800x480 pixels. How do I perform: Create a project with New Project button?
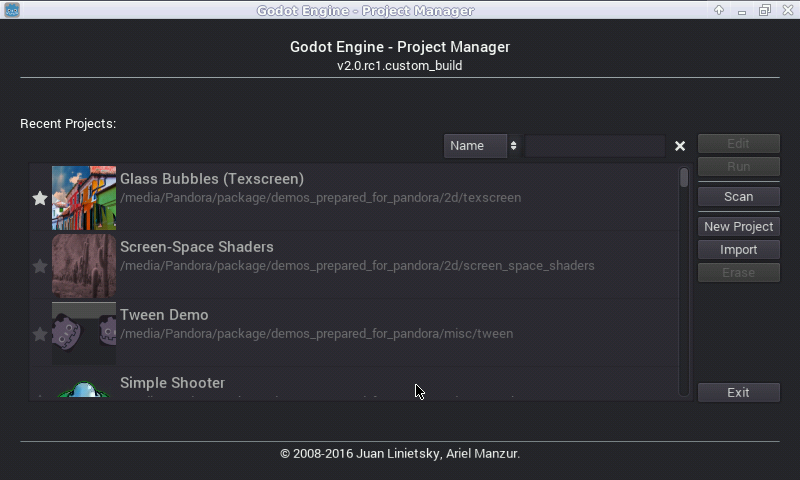click(738, 226)
